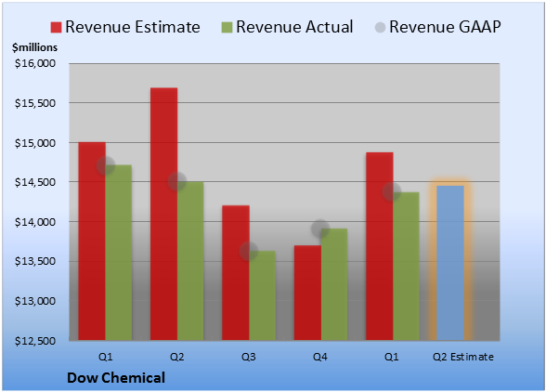Select the green actual bar above Q2
546x392 pixels.
coord(190,261)
